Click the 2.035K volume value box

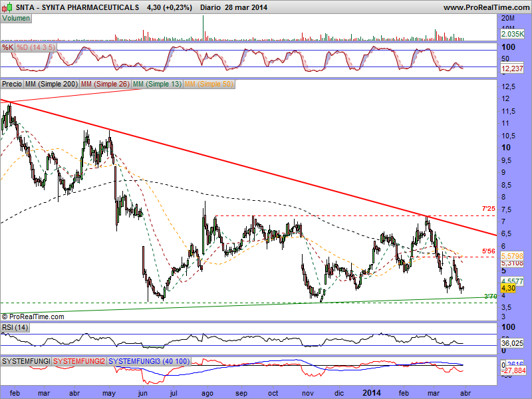[512, 34]
